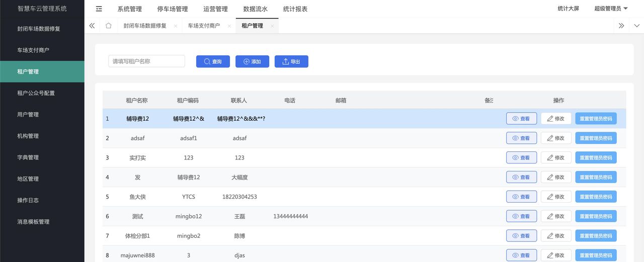View the 实打实 tenant with 查看
The height and width of the screenshot is (262, 644).
(x=521, y=157)
